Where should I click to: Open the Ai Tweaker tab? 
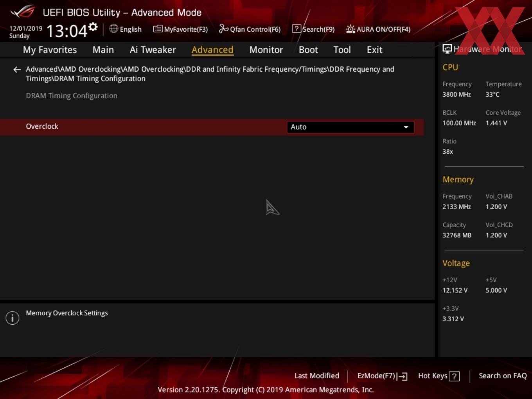[153, 50]
